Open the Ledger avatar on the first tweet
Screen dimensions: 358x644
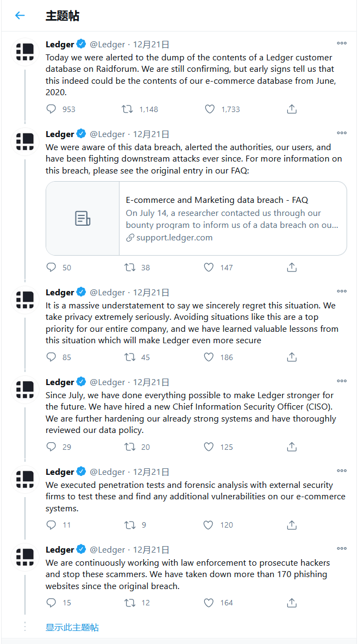(x=25, y=52)
